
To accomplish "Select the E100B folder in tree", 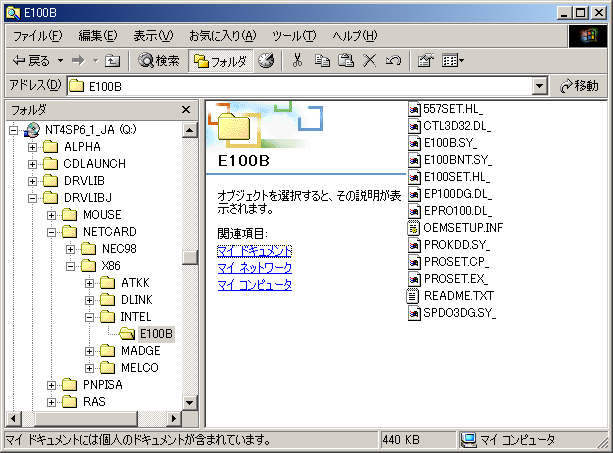I will [x=156, y=334].
